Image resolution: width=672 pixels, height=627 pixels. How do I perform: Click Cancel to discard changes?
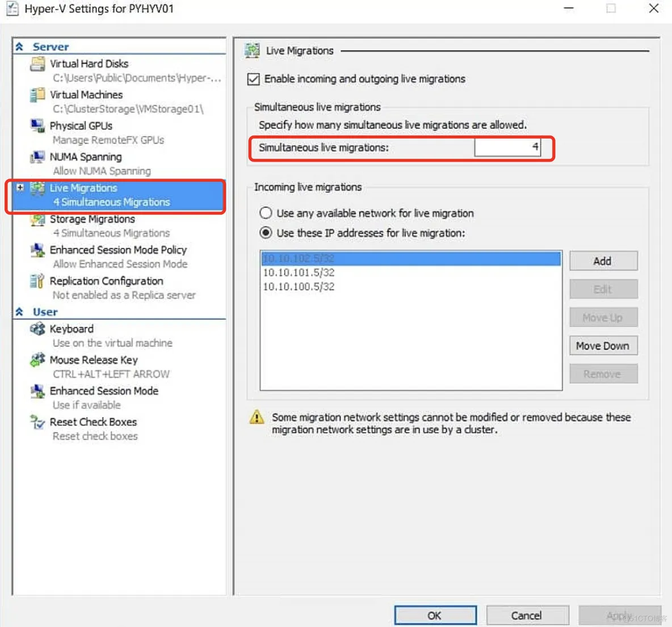tap(527, 616)
